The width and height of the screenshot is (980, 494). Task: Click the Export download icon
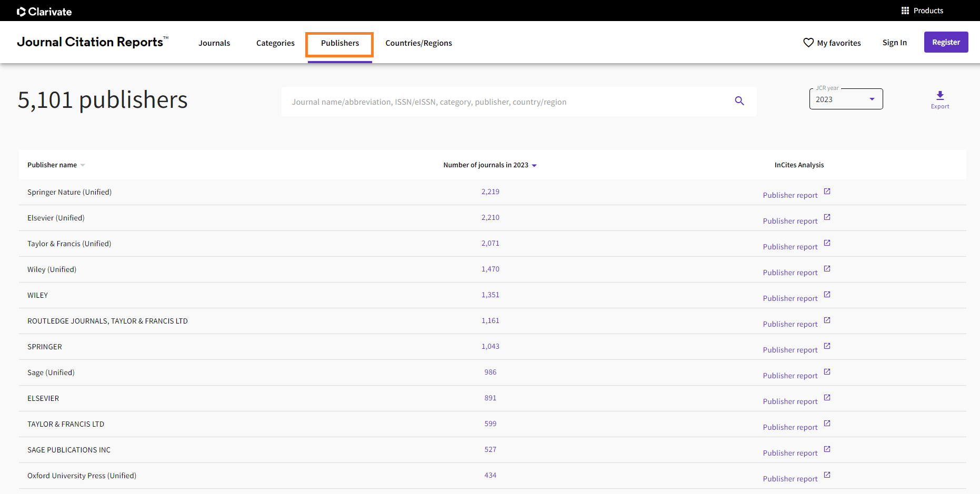[940, 95]
